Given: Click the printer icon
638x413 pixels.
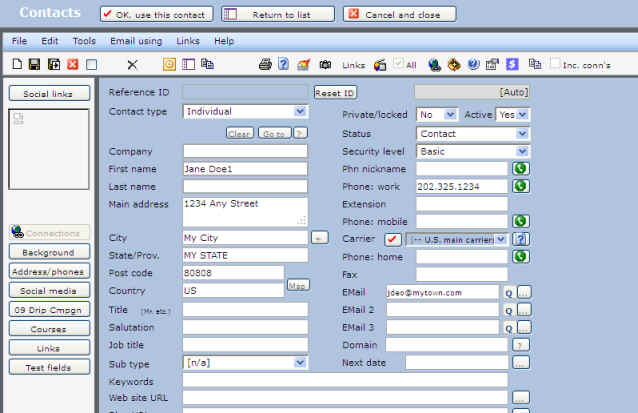Looking at the screenshot, I should pyautogui.click(x=265, y=64).
